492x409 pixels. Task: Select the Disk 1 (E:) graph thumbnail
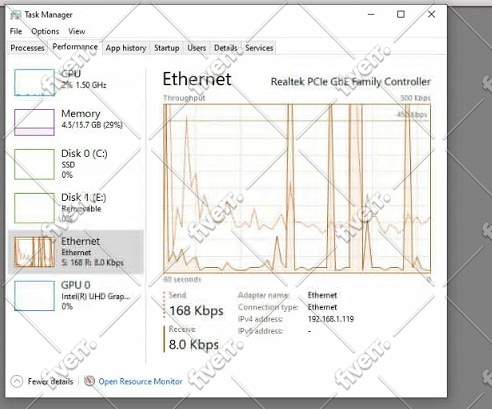(x=34, y=208)
